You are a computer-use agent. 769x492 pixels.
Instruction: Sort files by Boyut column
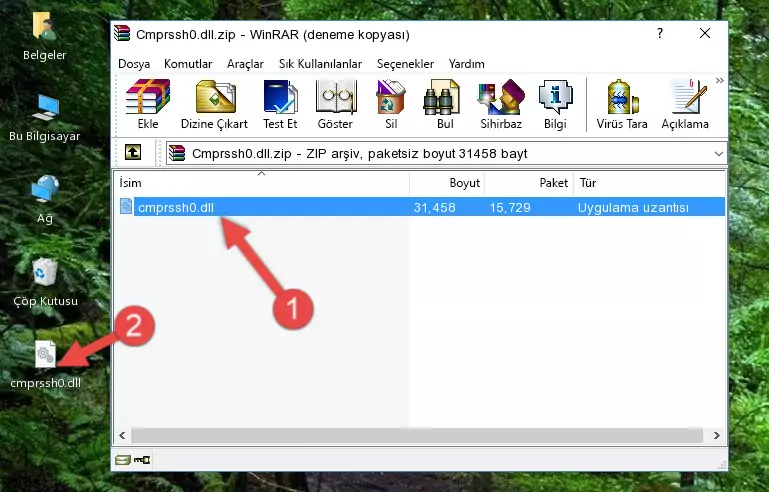coord(447,183)
